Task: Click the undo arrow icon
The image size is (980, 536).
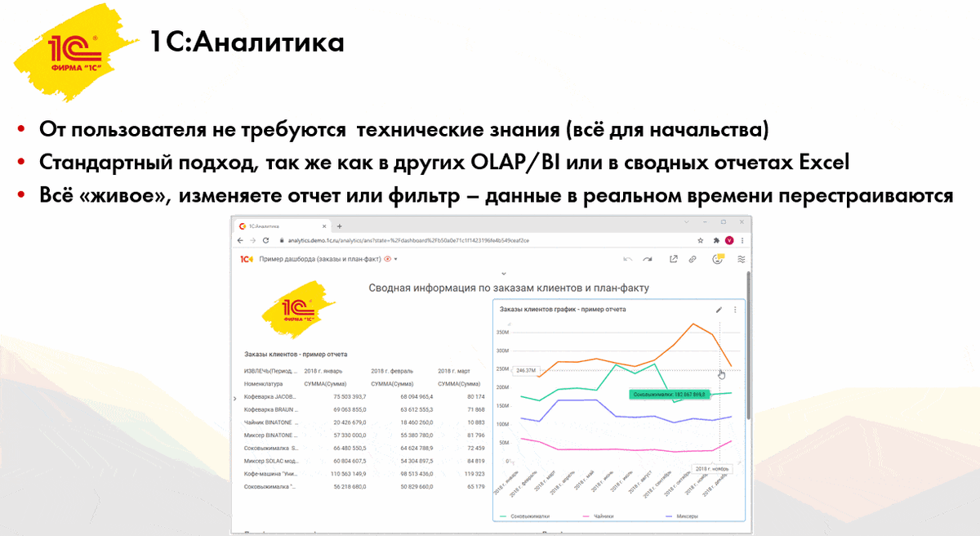Action: pyautogui.click(x=628, y=259)
